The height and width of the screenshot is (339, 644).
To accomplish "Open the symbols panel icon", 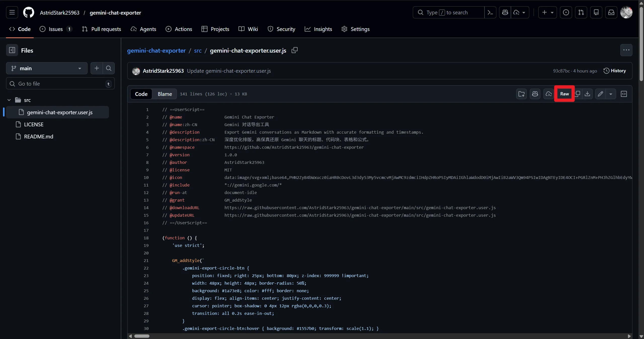I will [624, 94].
